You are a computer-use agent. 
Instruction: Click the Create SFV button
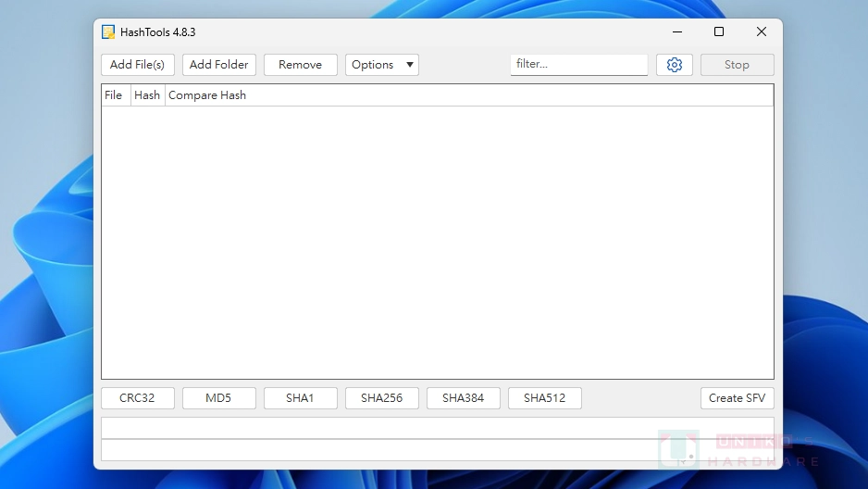click(738, 398)
